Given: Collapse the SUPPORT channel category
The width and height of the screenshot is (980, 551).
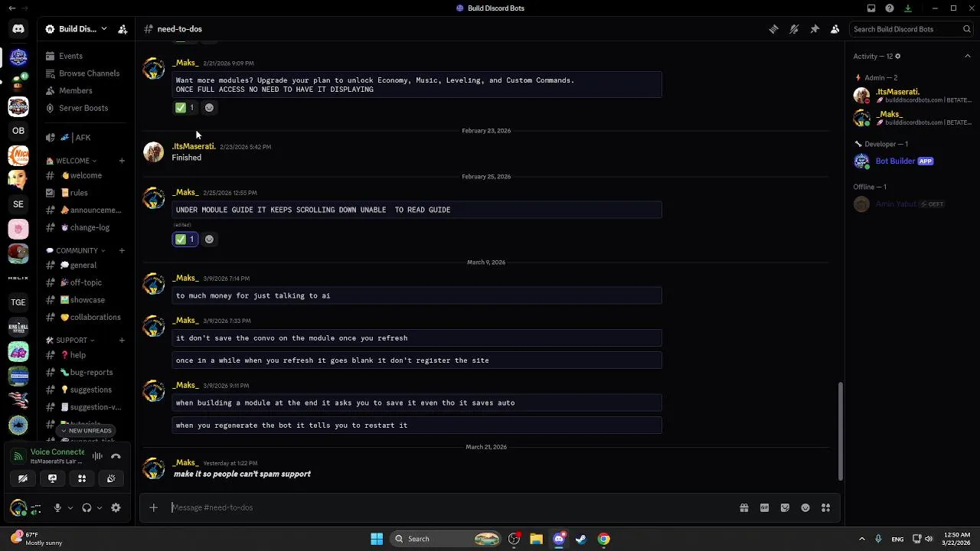Looking at the screenshot, I should 70,340.
